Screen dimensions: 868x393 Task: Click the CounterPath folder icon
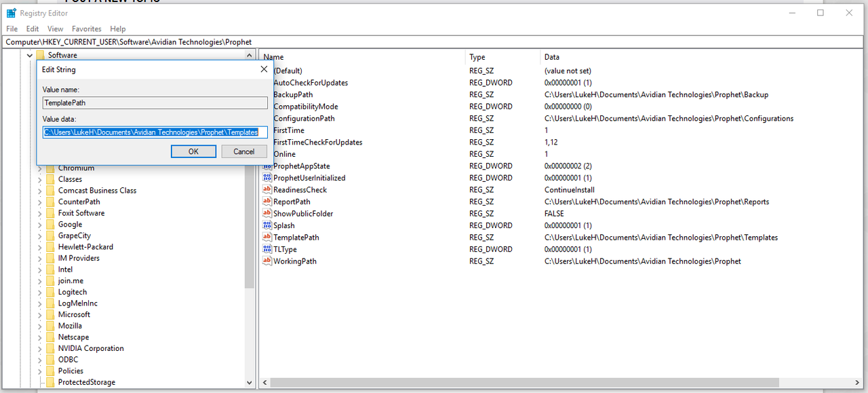pos(50,202)
